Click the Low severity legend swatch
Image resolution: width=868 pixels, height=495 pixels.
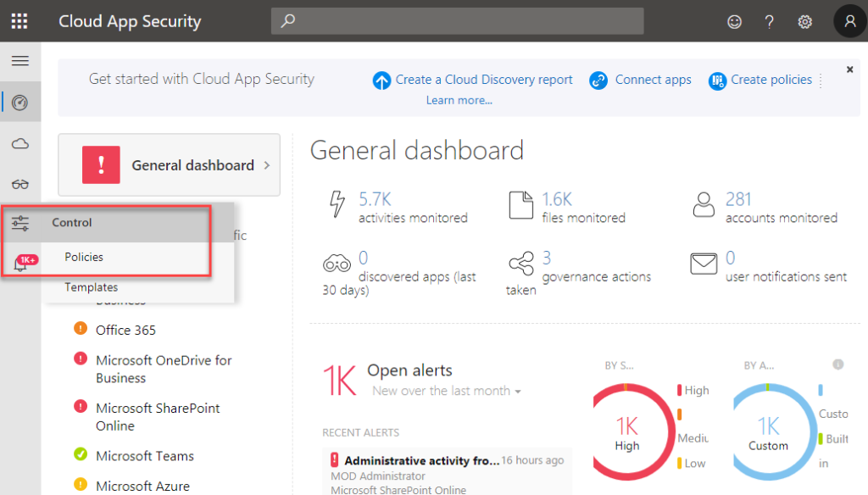pos(679,464)
